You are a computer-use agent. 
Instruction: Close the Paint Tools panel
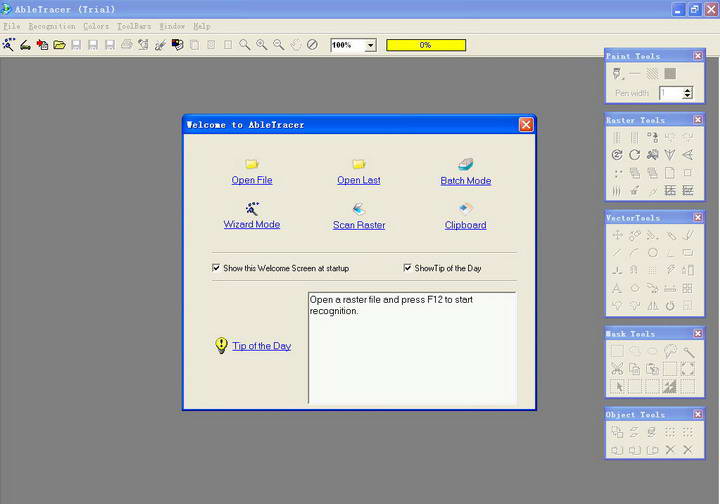tap(698, 56)
